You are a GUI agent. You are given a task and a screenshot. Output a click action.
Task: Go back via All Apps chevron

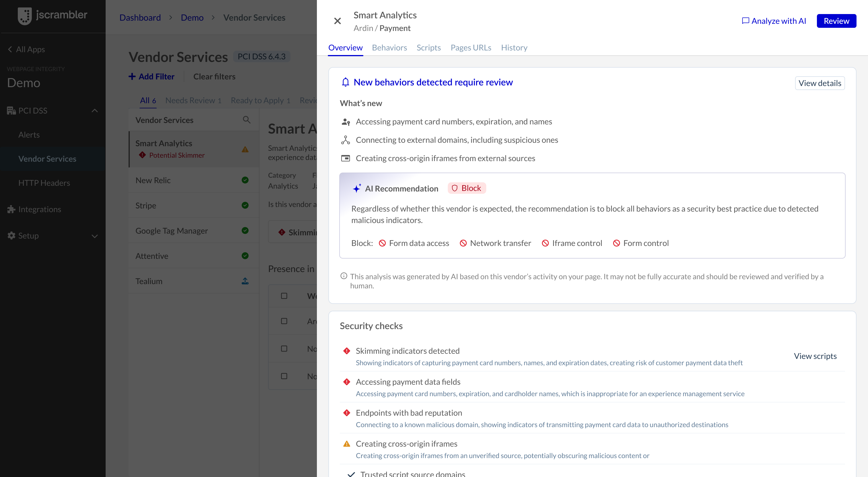10,50
